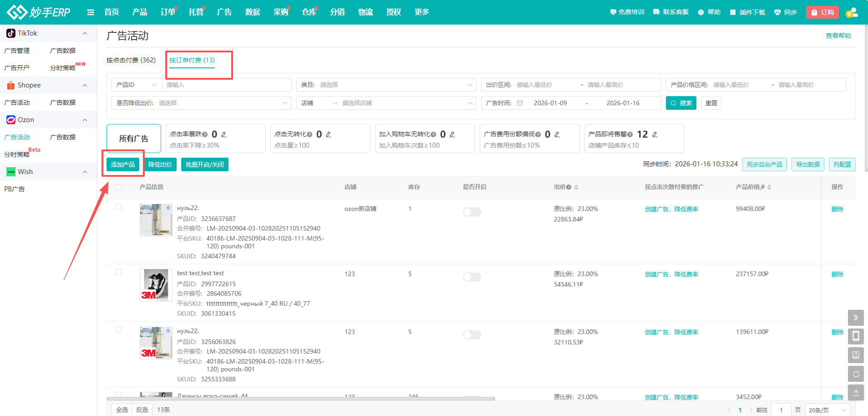Click the 产品ID search input field
The image size is (868, 416).
226,85
